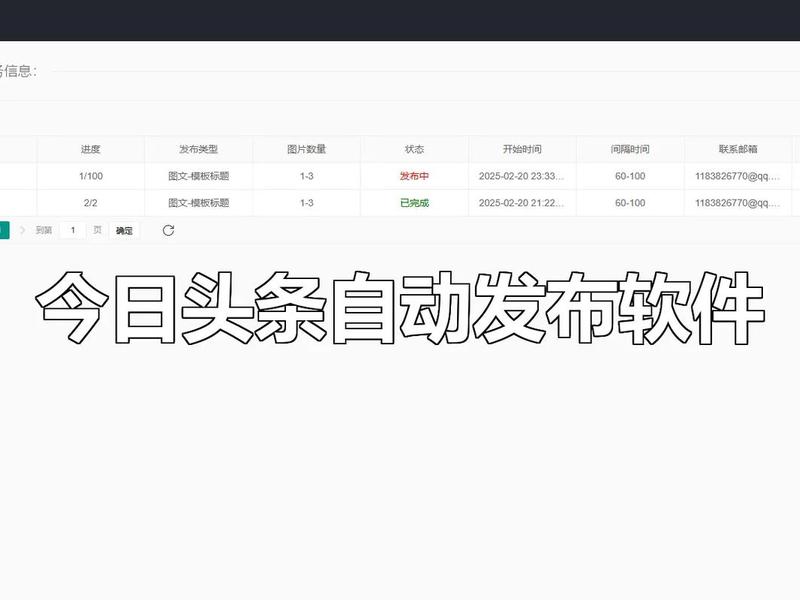Click 图文-模板标题 in the 发布中 row
Screen dimensions: 800x600
[198, 176]
